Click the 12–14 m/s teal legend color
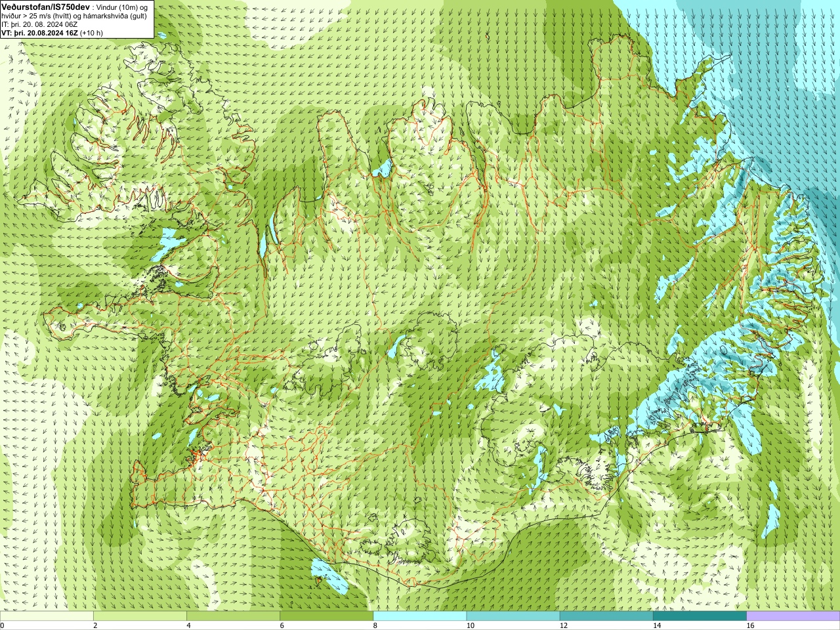 [606, 616]
